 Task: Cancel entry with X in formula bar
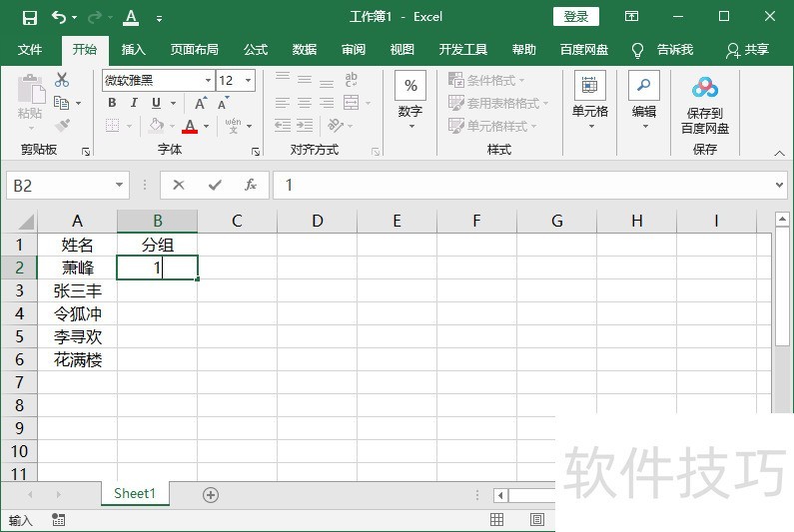point(179,185)
